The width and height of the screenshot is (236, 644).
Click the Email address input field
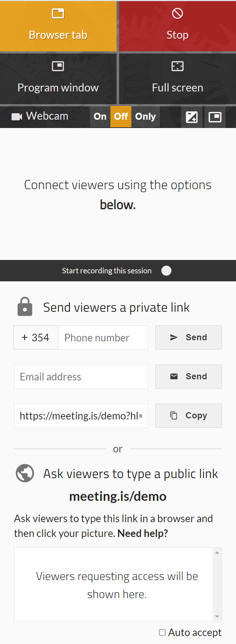81,376
